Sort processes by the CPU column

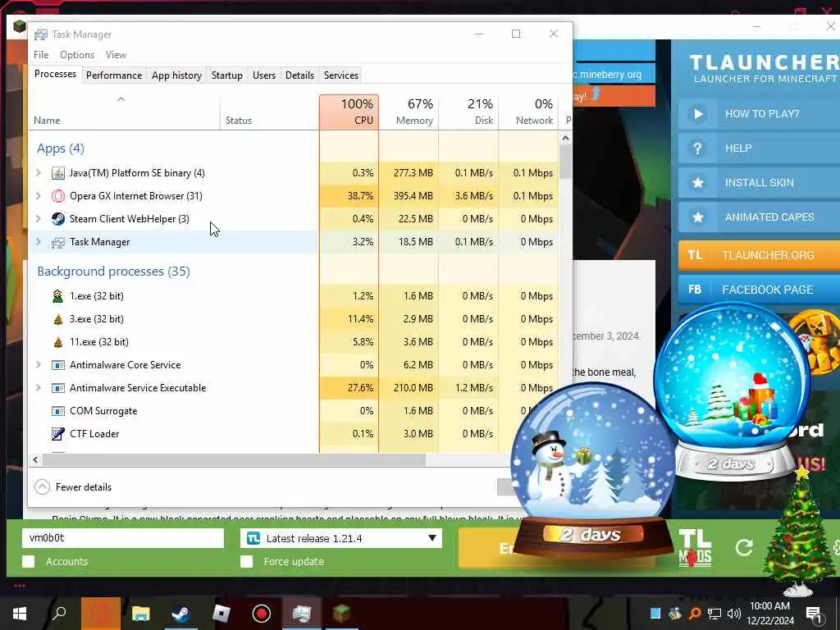[x=349, y=112]
